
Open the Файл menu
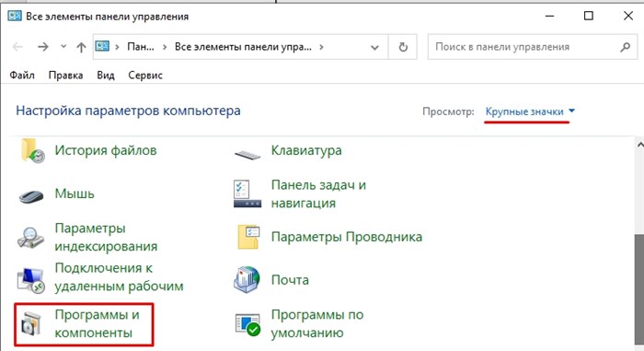coord(22,76)
